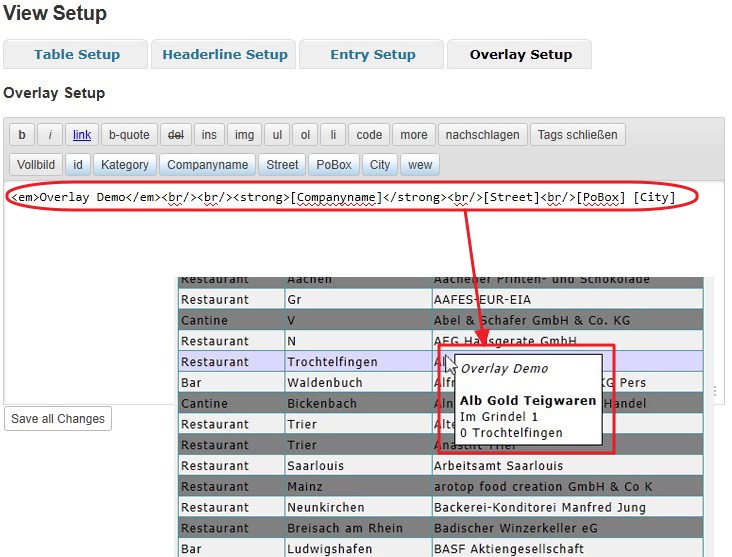Click the 'Mainz' table cell
Image resolution: width=732 pixels, height=557 pixels.
tap(358, 486)
